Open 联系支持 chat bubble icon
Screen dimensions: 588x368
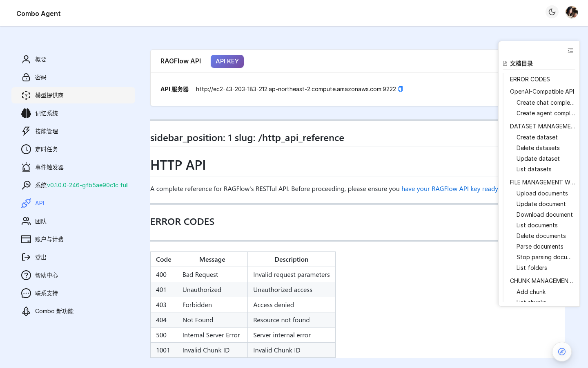point(26,293)
